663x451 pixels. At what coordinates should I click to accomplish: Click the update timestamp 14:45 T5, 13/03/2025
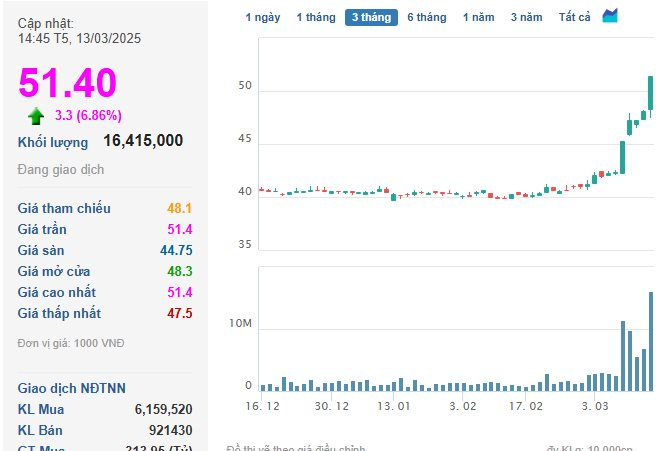point(79,38)
